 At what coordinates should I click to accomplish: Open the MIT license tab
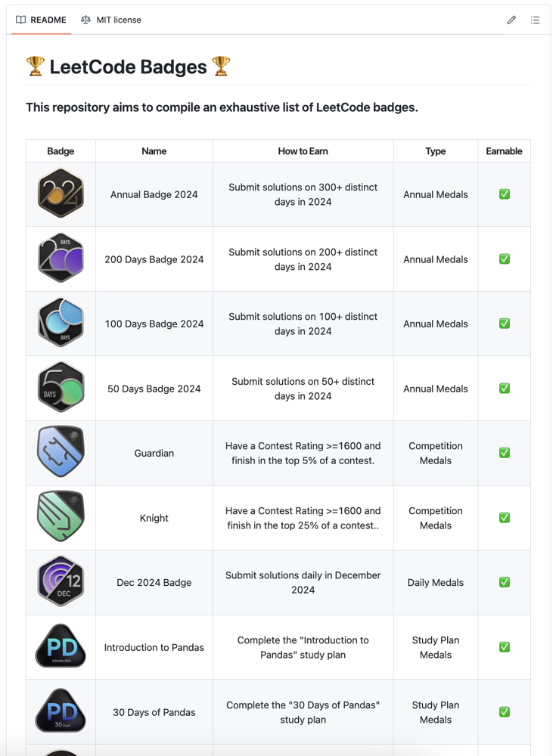point(110,20)
